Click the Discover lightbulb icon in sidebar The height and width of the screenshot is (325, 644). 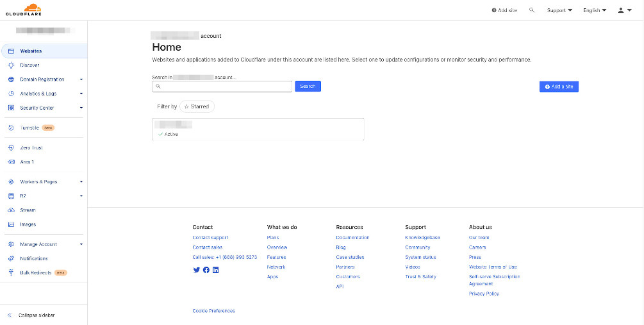click(11, 65)
